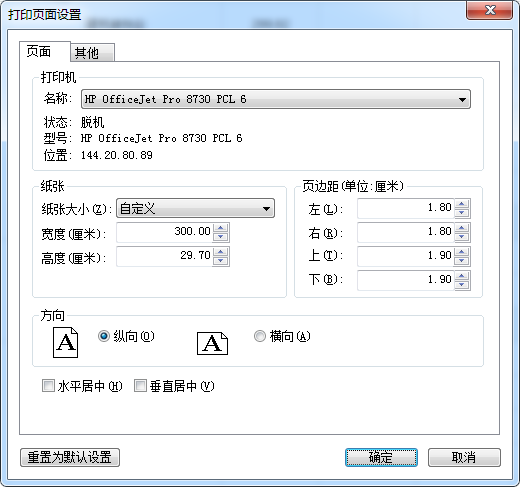520x487 pixels.
Task: Click the width 300.00 input field
Action: coord(165,232)
